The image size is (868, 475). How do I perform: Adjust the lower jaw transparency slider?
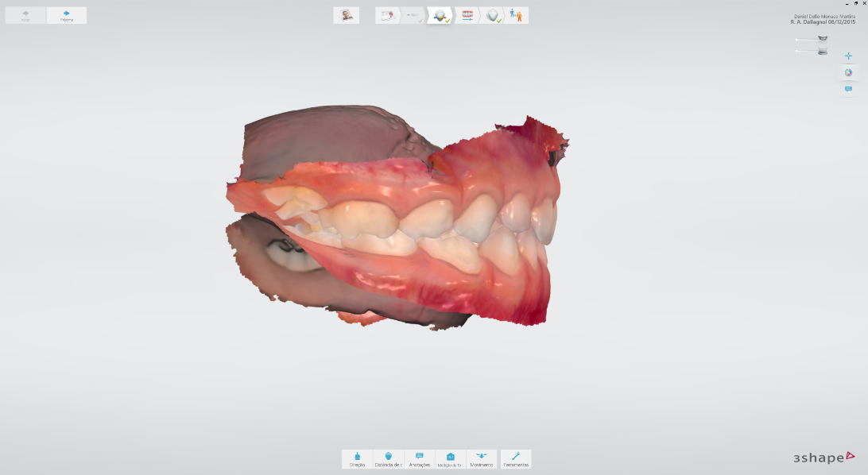click(x=807, y=51)
